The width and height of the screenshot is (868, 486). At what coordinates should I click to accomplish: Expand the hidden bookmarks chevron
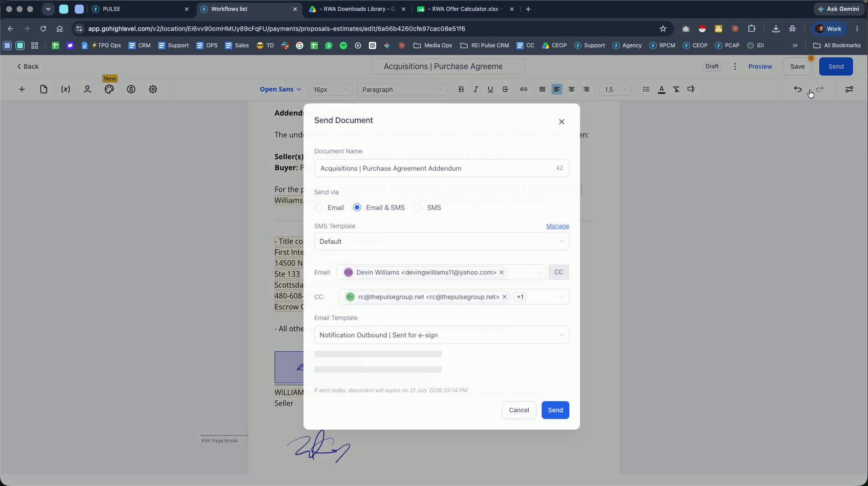click(x=795, y=46)
